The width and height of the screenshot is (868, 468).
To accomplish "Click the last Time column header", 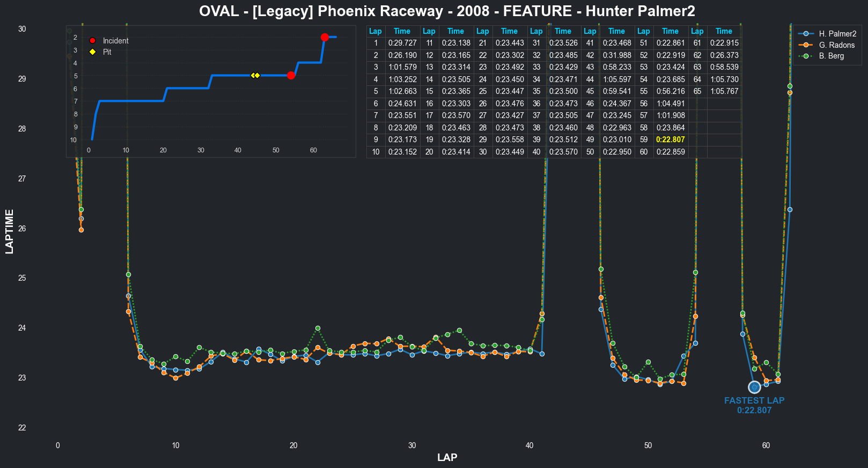I will 724,31.
